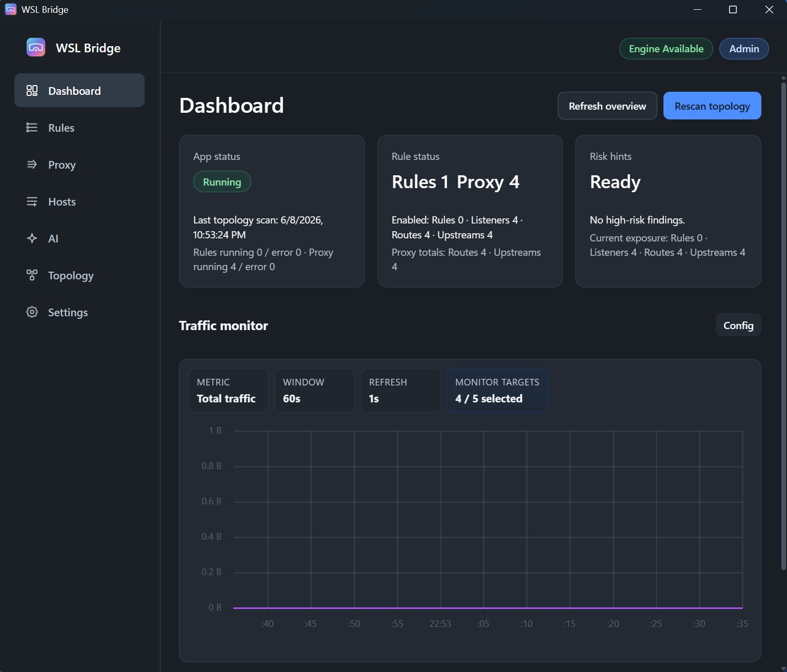Maximize the WSL Bridge window
This screenshot has width=787, height=672.
coord(733,10)
